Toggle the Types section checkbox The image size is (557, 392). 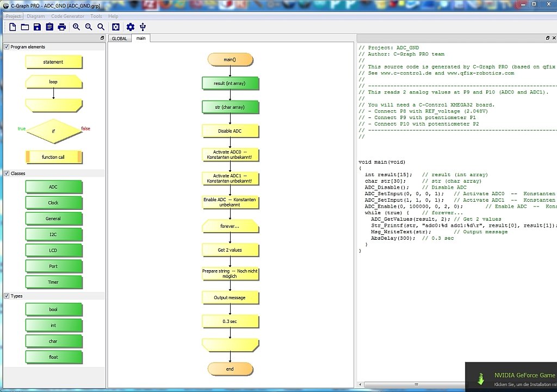(7, 296)
